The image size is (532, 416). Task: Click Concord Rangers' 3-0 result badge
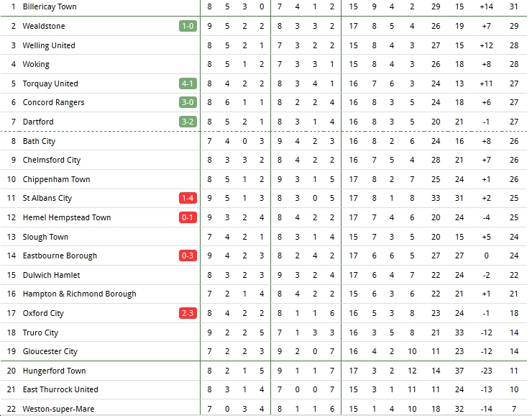click(x=188, y=102)
